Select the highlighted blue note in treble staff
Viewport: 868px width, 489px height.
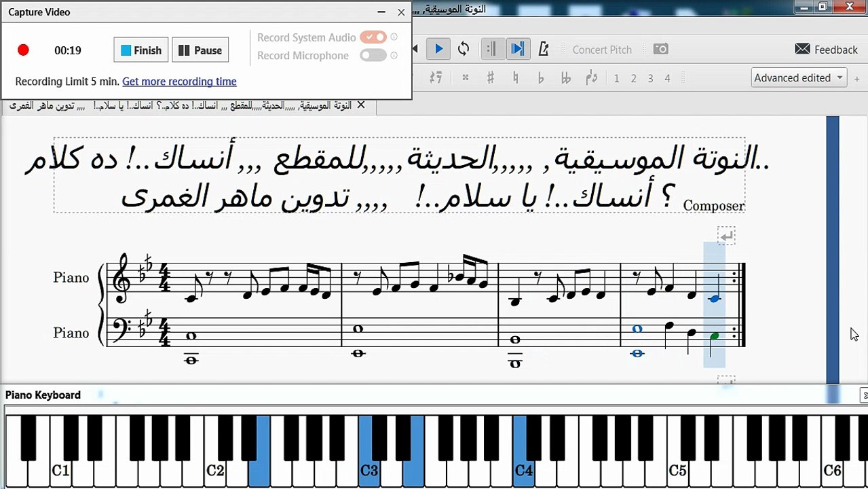coord(714,298)
